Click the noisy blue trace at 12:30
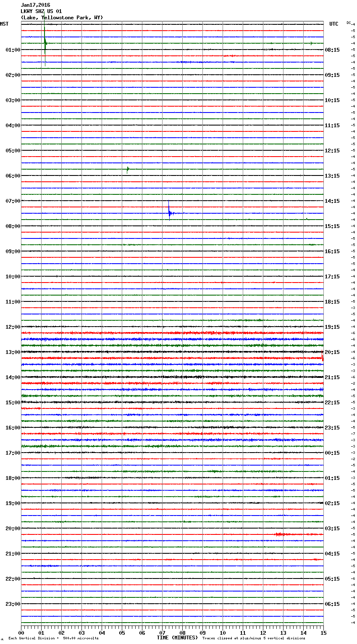The image size is (357, 644). tap(172, 339)
